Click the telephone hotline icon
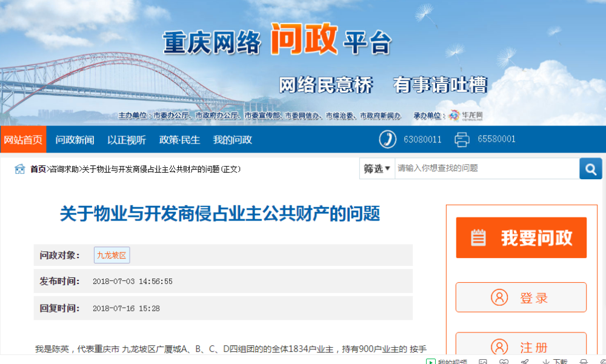The height and width of the screenshot is (364, 606). tap(387, 139)
